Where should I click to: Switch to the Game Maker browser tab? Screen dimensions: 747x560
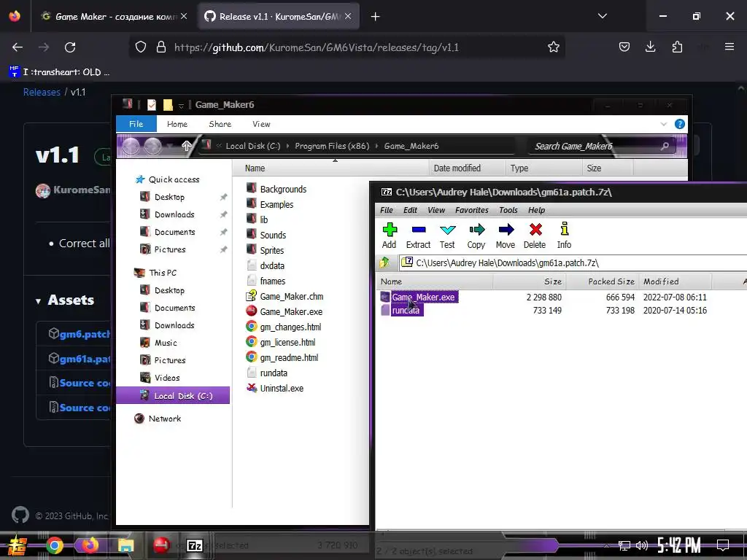pyautogui.click(x=115, y=17)
